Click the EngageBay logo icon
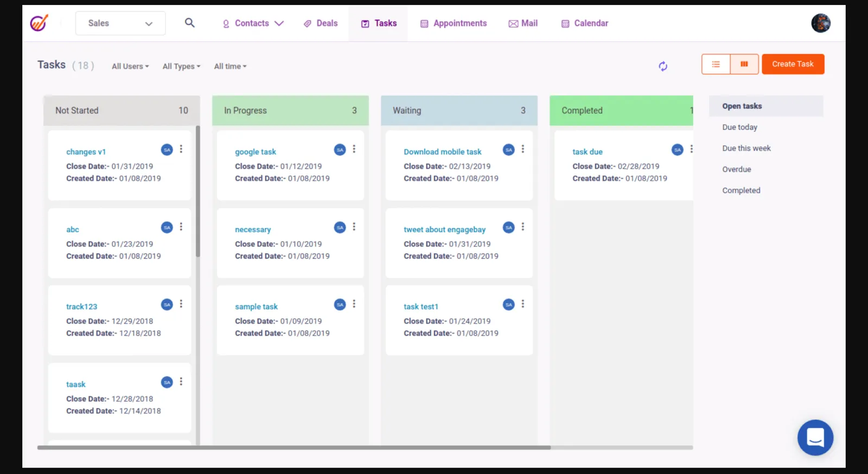This screenshot has height=474, width=868. click(x=39, y=23)
